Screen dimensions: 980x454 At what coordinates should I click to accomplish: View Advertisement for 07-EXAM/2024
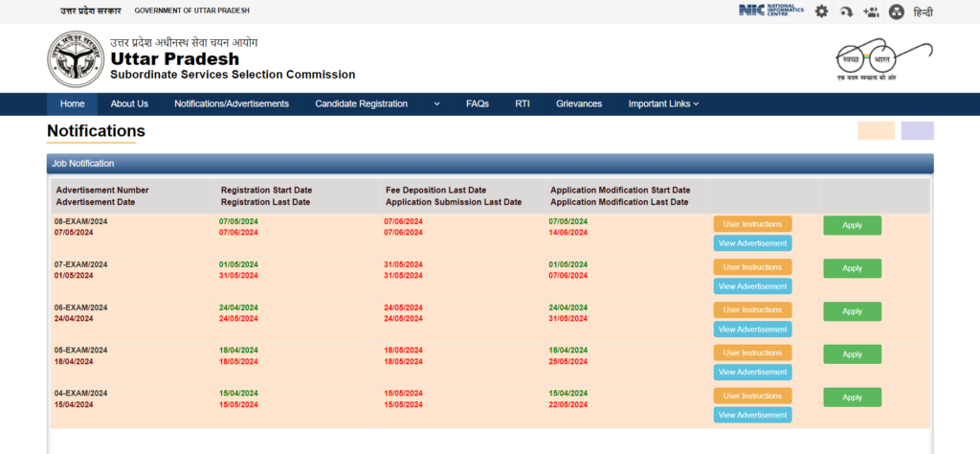[752, 286]
